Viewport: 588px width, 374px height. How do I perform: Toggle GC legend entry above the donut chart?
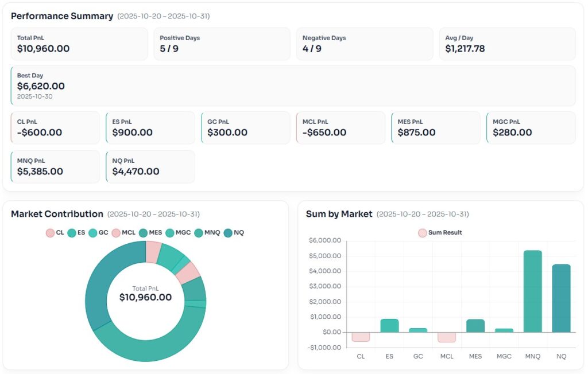[98, 232]
